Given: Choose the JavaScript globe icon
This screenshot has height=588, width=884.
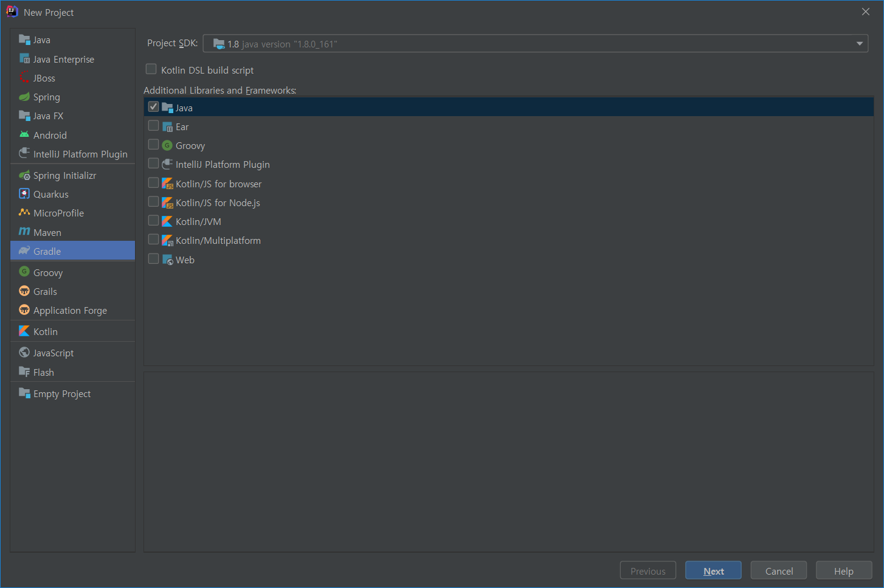Looking at the screenshot, I should pos(24,353).
